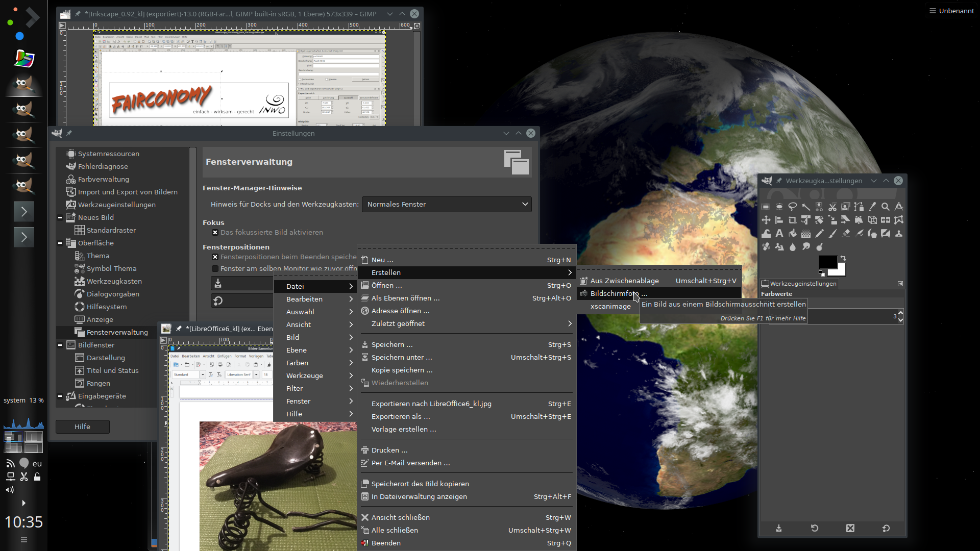
Task: Save tool preset button in toolbox
Action: pos(779,529)
